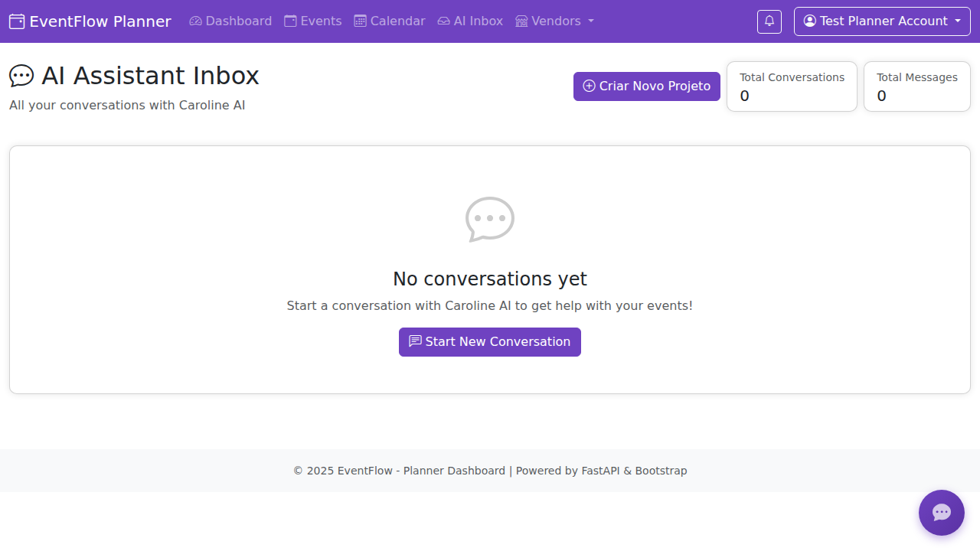The image size is (980, 551).
Task: Click the EventFlow Planner brand title
Action: 100,21
